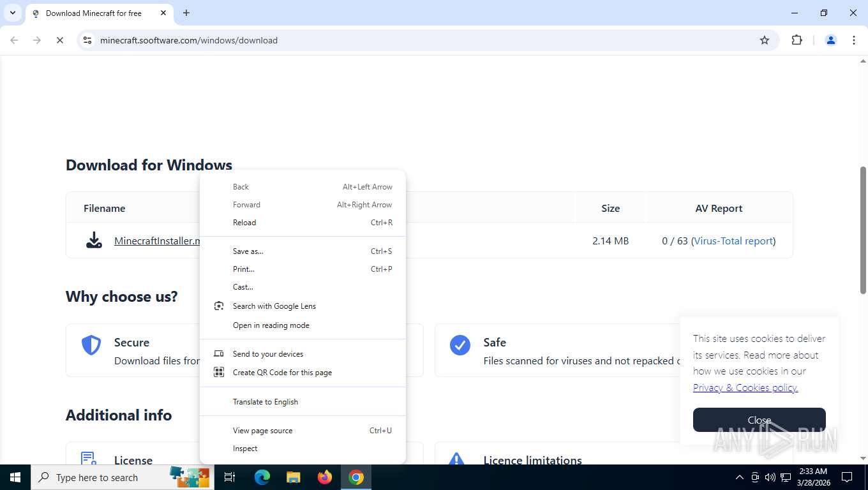The image size is (868, 490).
Task: Open the notification center icon
Action: (x=847, y=477)
